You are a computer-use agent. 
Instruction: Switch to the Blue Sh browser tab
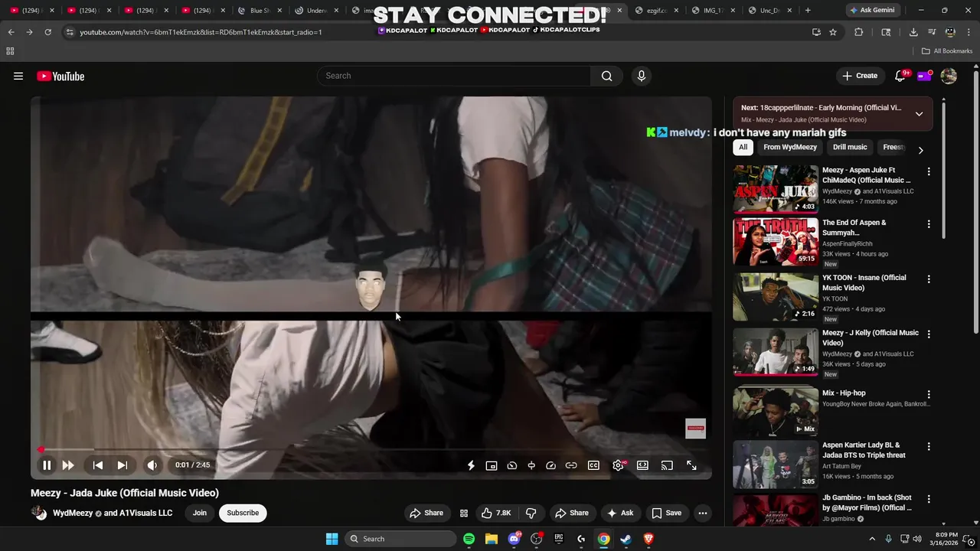coord(260,11)
